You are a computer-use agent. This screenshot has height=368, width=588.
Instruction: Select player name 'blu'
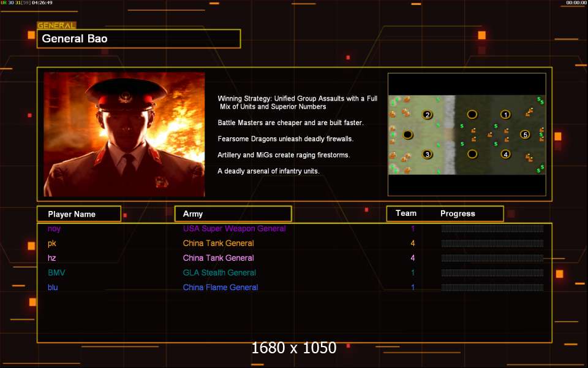tap(53, 287)
